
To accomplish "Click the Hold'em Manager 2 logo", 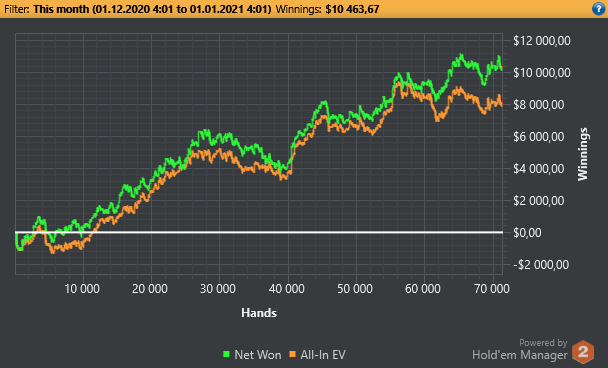I will (x=583, y=352).
